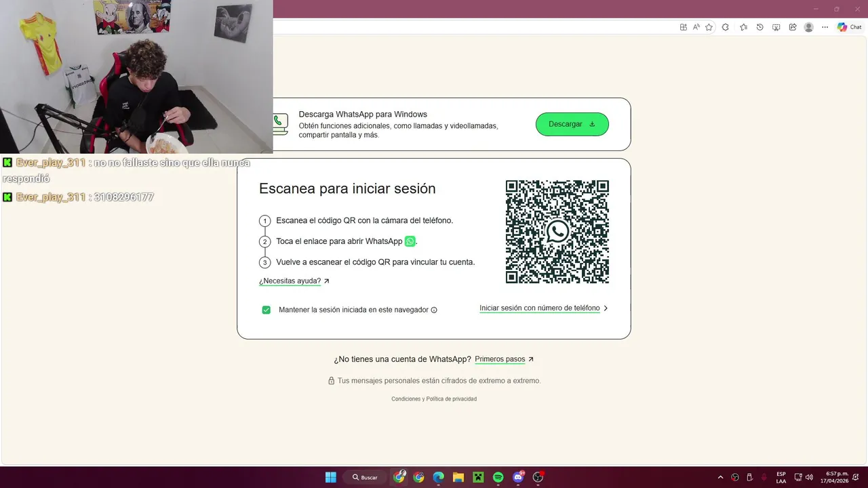Open the notifications bell icon
This screenshot has width=868, height=488.
[857, 477]
